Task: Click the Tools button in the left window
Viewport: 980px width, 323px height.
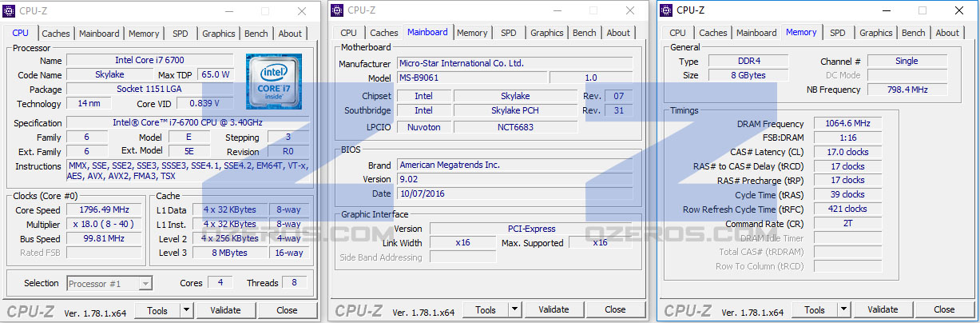Action: (x=157, y=310)
